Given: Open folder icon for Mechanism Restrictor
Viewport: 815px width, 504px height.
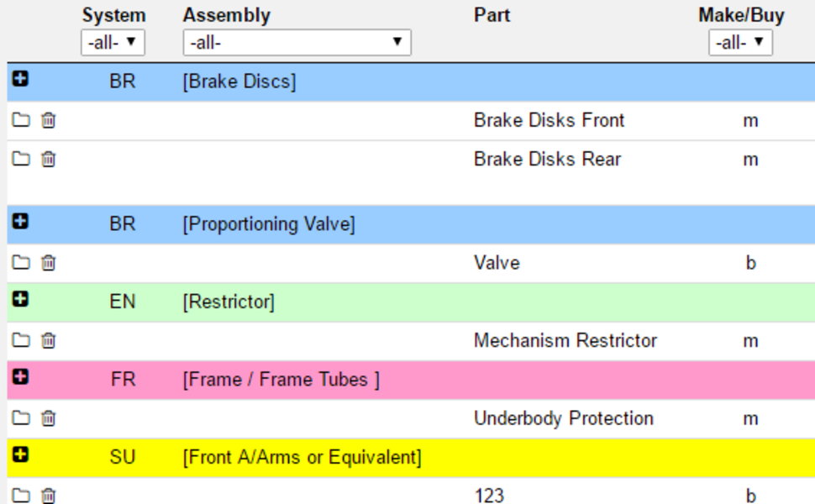Looking at the screenshot, I should coord(20,341).
